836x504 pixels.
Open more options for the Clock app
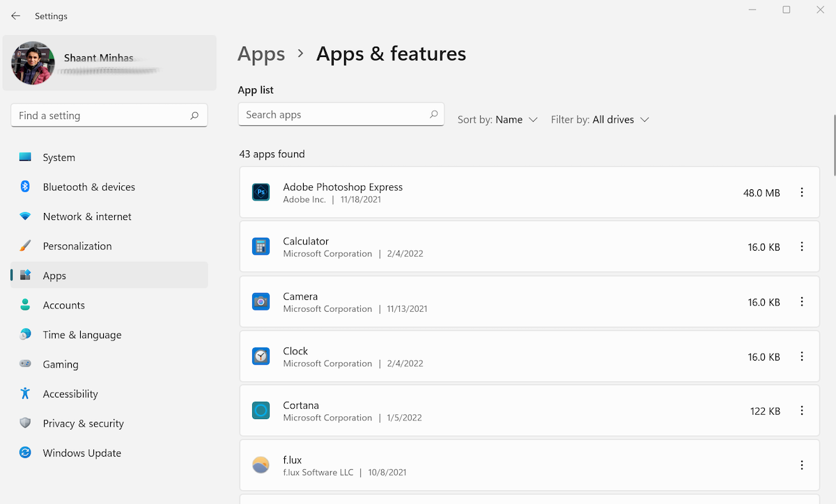[x=802, y=356]
